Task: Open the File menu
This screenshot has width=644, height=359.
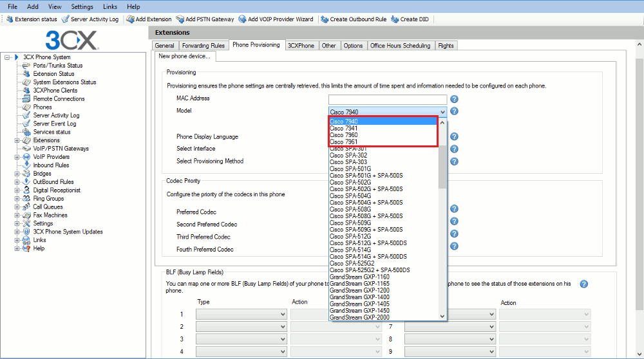Action: tap(13, 6)
